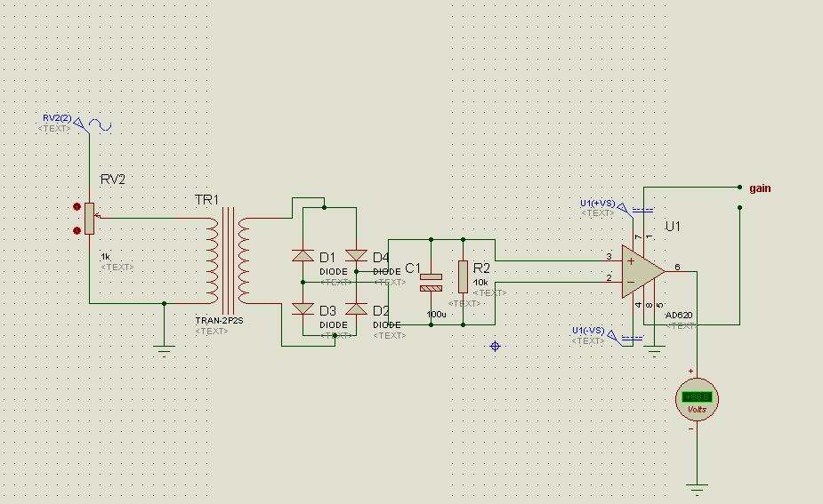Select the U1 AD620 amplifier triangle

643,272
